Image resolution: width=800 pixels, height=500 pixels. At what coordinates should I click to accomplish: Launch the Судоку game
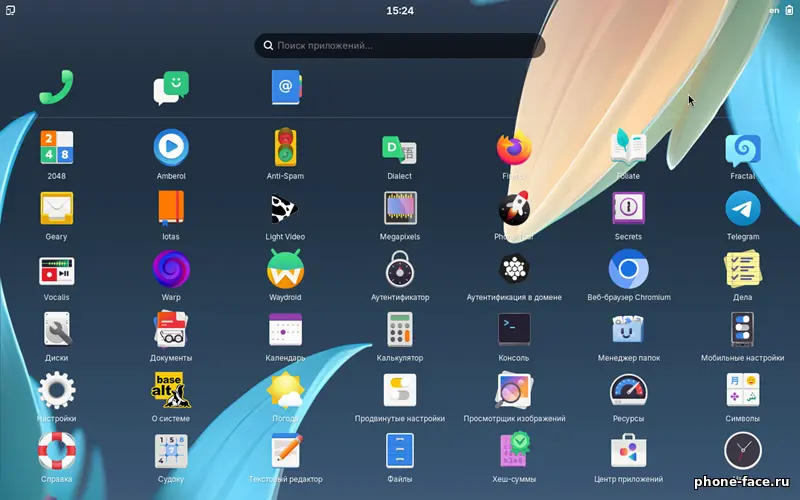pos(171,451)
